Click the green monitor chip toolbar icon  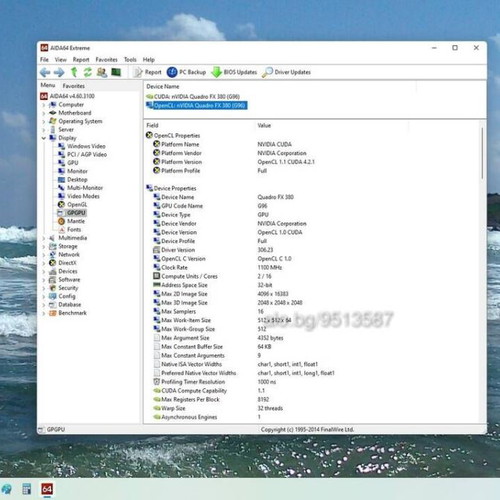(116, 72)
